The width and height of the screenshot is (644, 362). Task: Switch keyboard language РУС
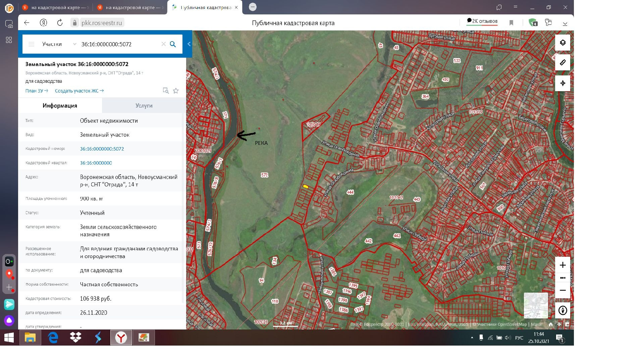[x=519, y=338]
